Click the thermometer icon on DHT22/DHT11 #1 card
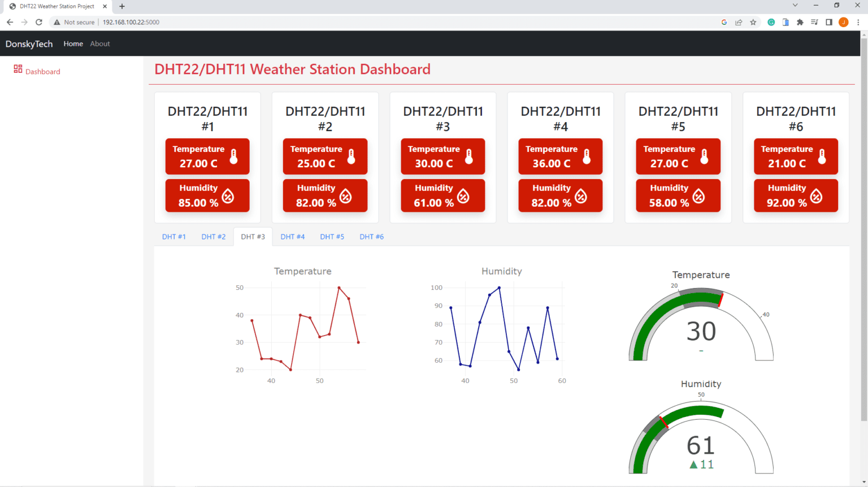 (x=233, y=156)
